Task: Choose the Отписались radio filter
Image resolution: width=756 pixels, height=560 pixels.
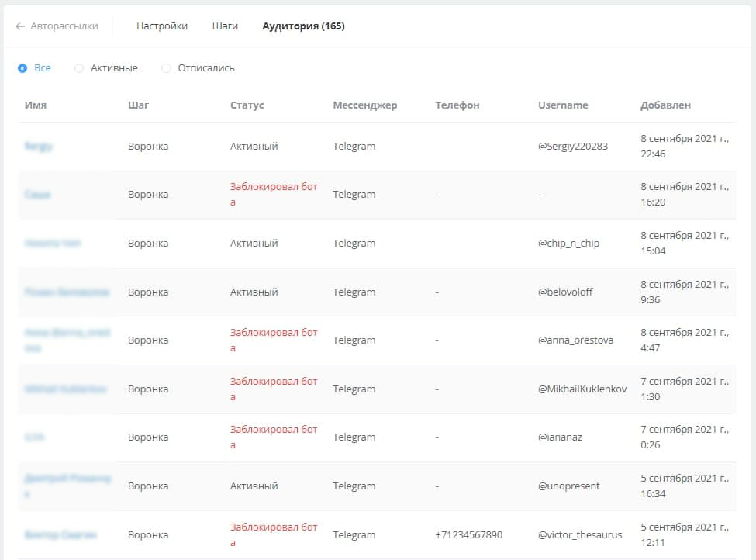Action: coord(166,68)
